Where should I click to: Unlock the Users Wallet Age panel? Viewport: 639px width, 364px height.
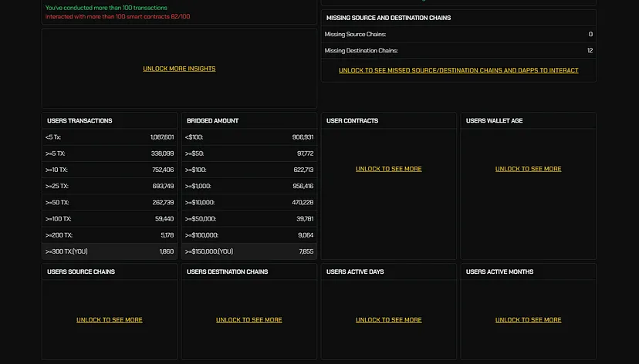[528, 169]
